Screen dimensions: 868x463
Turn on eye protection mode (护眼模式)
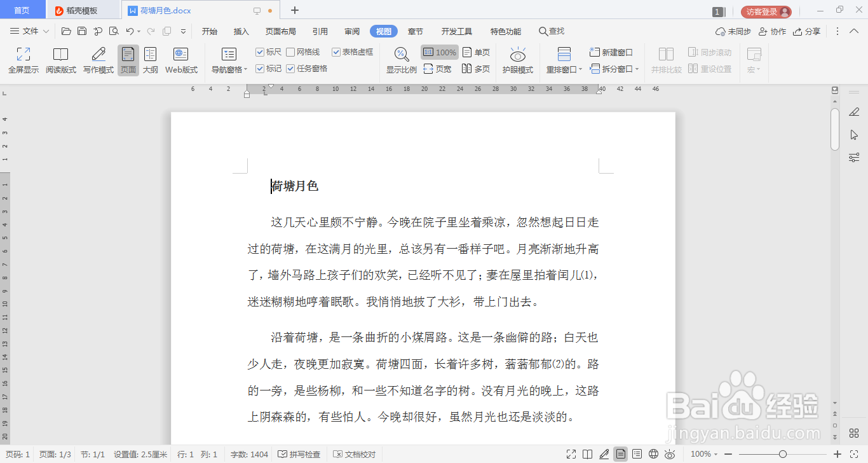click(518, 60)
